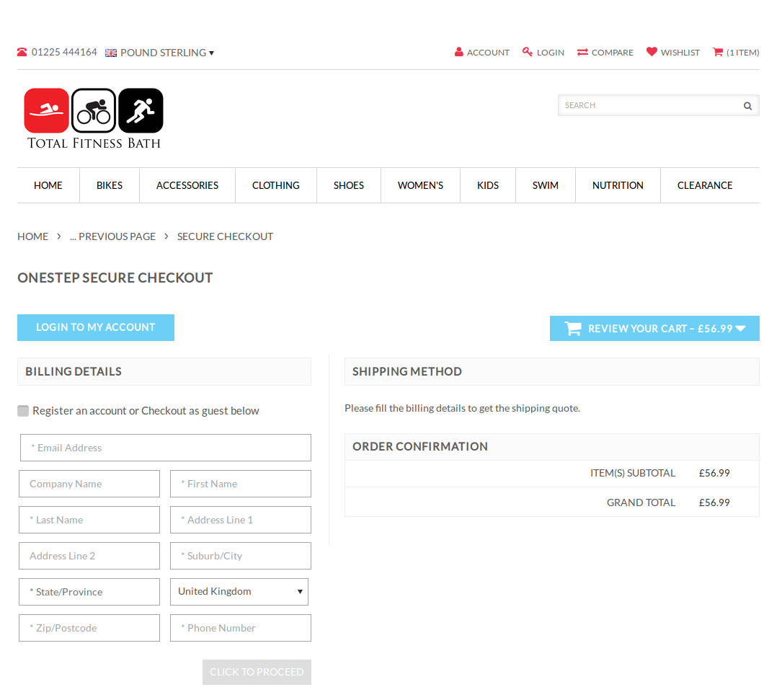Viewport: 782px width, 700px height.
Task: Click the Compare arrows icon
Action: point(582,52)
